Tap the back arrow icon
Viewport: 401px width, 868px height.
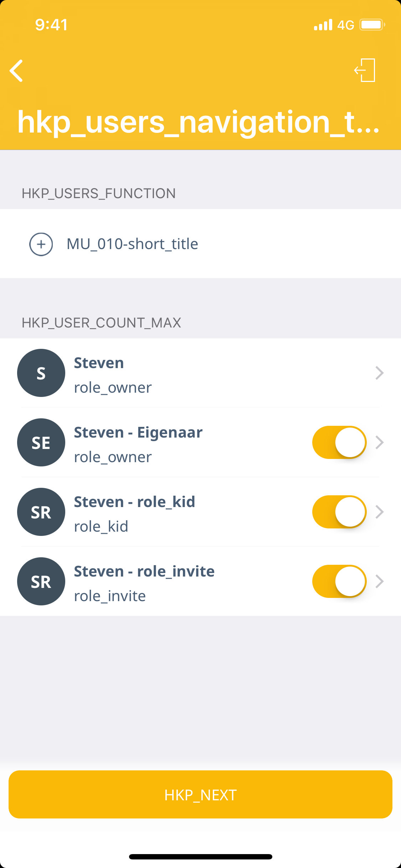tap(16, 71)
